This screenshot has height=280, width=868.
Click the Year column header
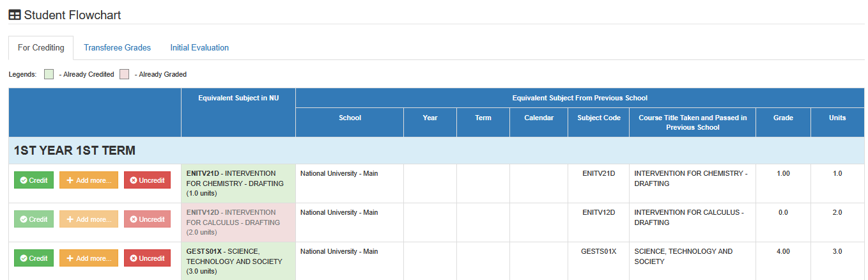[x=430, y=122]
